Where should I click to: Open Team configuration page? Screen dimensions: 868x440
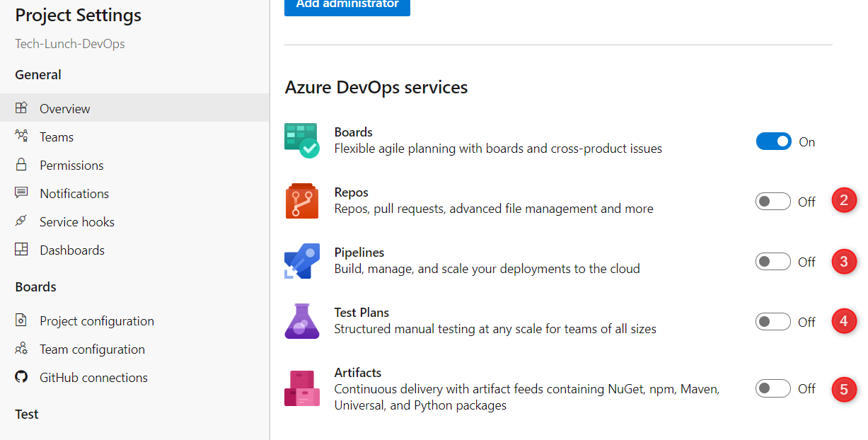point(92,349)
